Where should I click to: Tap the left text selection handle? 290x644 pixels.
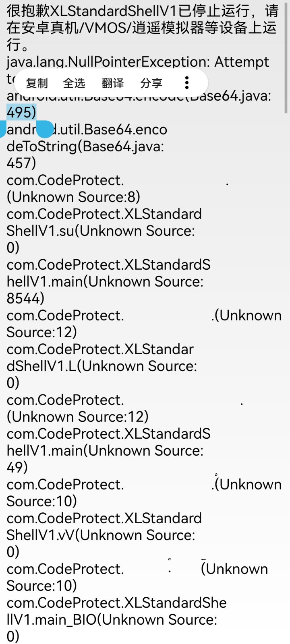pyautogui.click(x=2, y=129)
